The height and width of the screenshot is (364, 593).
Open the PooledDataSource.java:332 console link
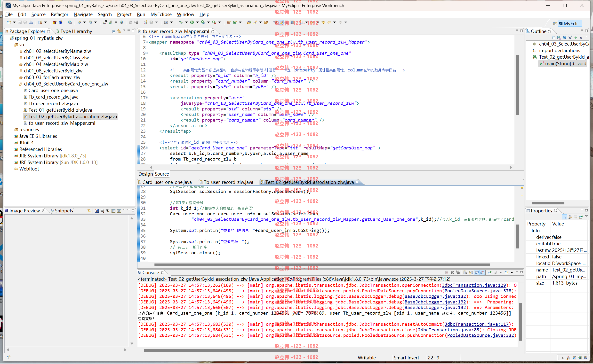coord(480,335)
